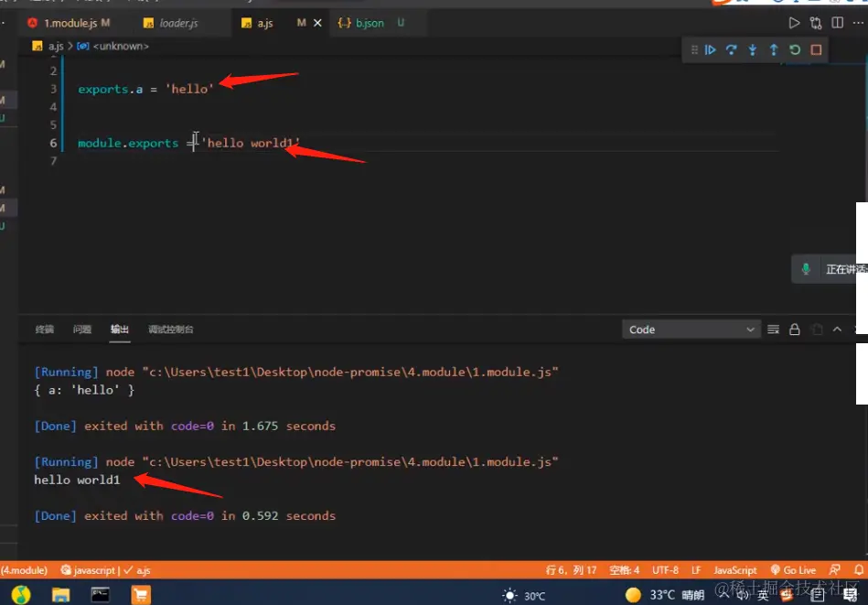Image resolution: width=868 pixels, height=605 pixels.
Task: Continue debugging with the blue play icon
Action: 711,49
